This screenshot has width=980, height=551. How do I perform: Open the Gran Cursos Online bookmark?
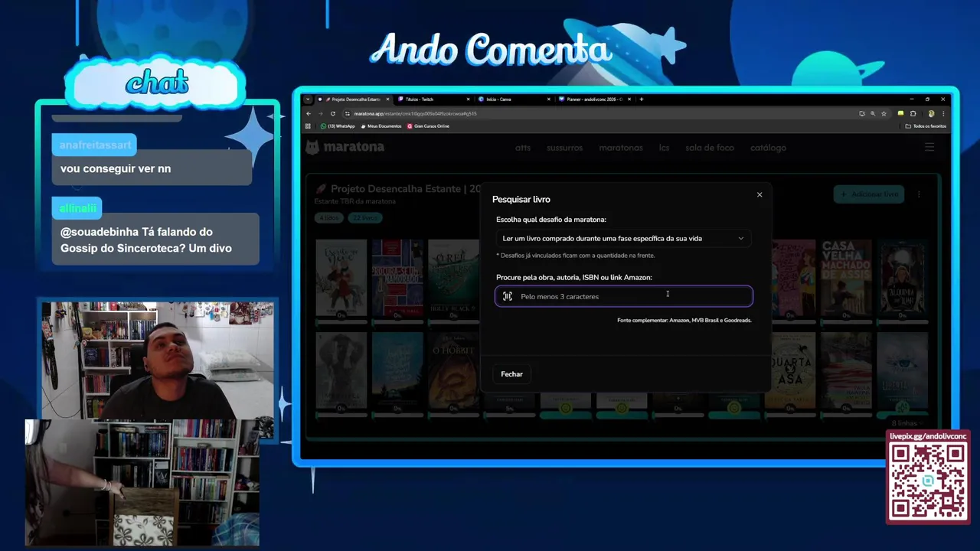coord(429,126)
